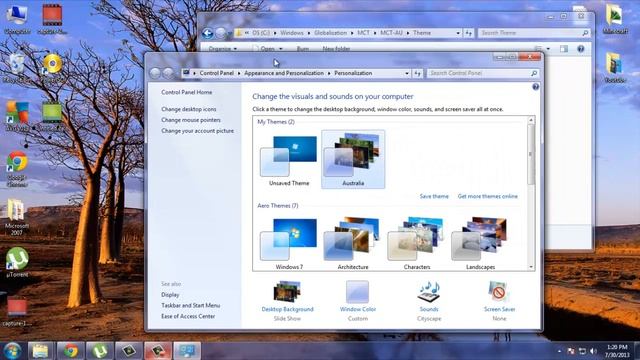Screen dimensions: 640x360
Task: Click Change your account picture link
Action: [x=197, y=131]
